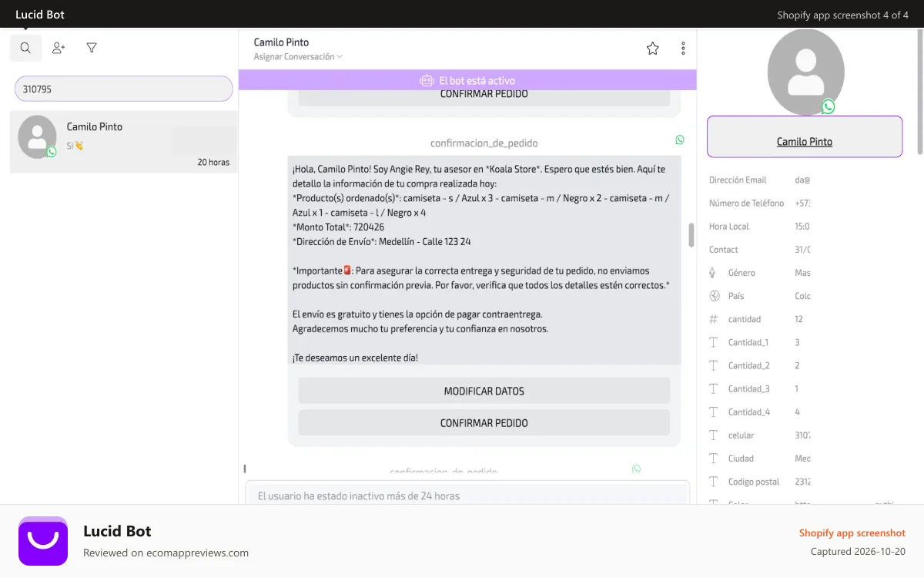Click the search field containing 310795
924x578 pixels.
pyautogui.click(x=124, y=89)
